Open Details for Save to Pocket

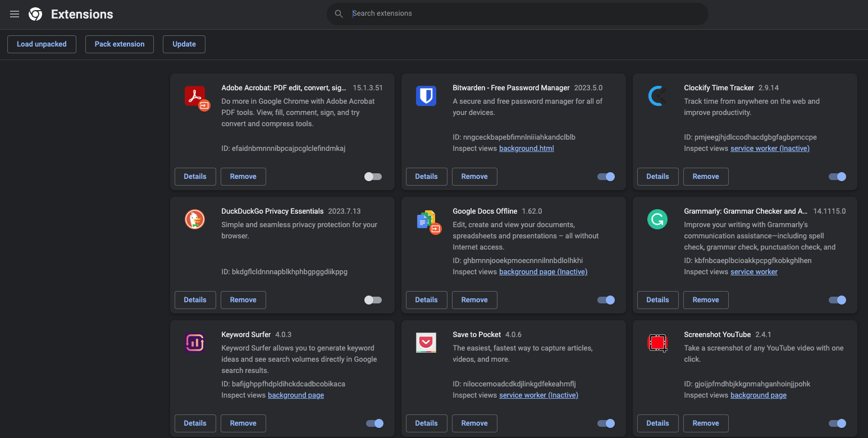[427, 423]
